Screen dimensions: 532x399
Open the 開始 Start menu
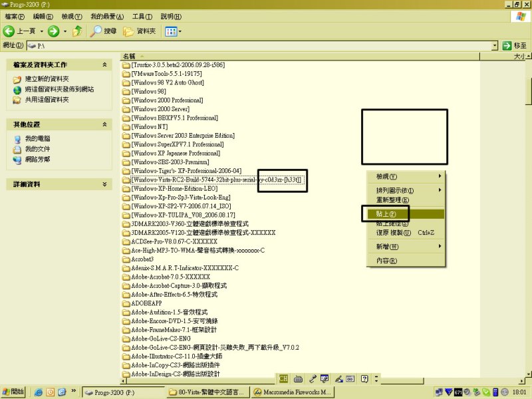(x=13, y=392)
